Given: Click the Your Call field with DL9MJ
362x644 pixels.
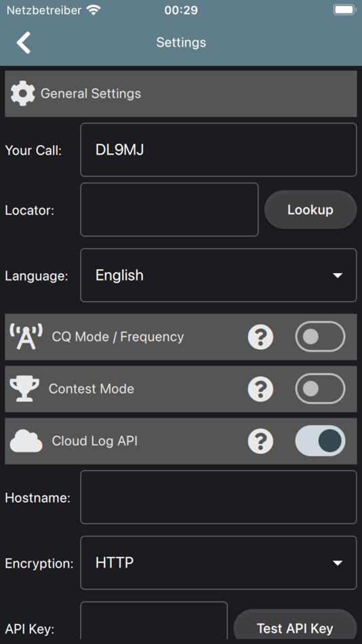Looking at the screenshot, I should [x=218, y=150].
